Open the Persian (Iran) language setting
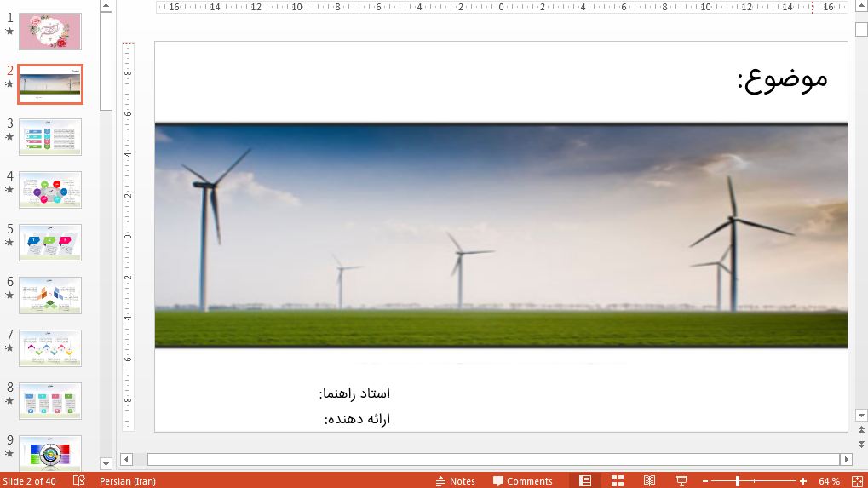Screen dimensions: 868x488 click(127, 481)
